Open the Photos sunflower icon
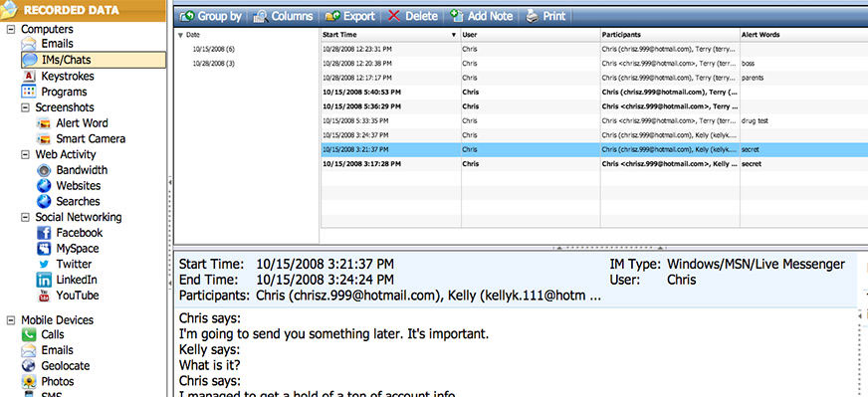 click(29, 381)
